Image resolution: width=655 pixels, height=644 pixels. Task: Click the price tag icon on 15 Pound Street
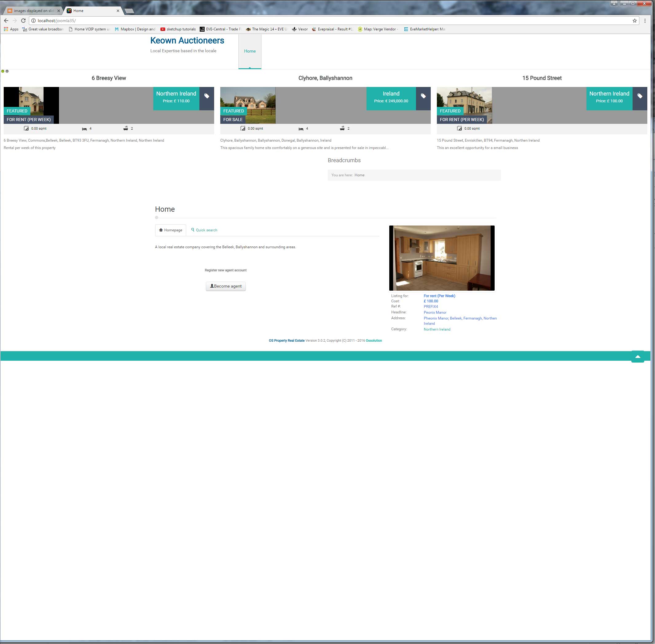pos(640,96)
